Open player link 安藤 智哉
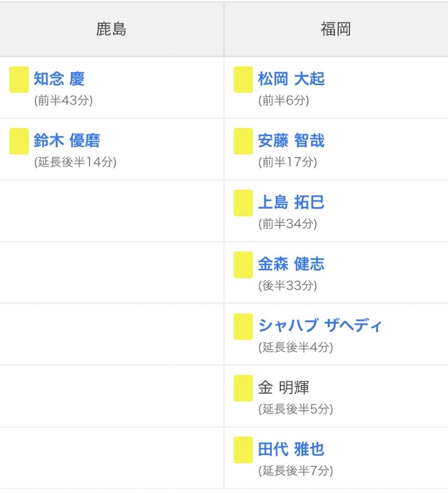Image resolution: width=448 pixels, height=494 pixels. click(x=291, y=141)
